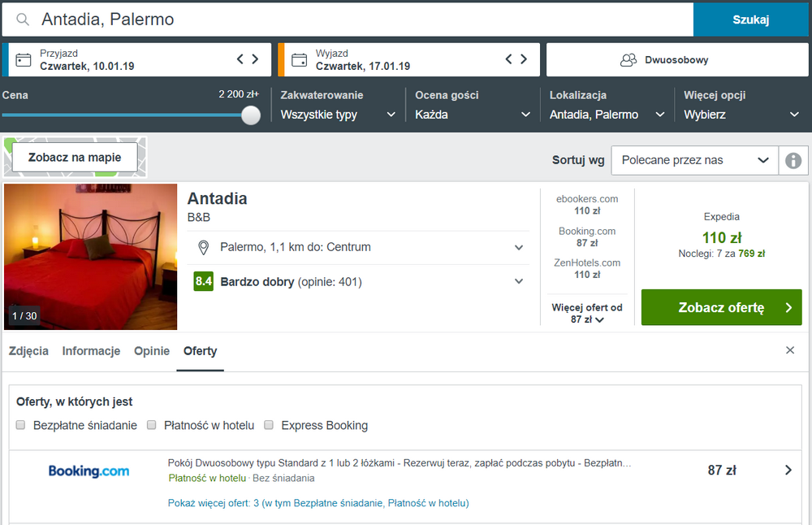Open the Ocena gości dropdown

(x=473, y=115)
